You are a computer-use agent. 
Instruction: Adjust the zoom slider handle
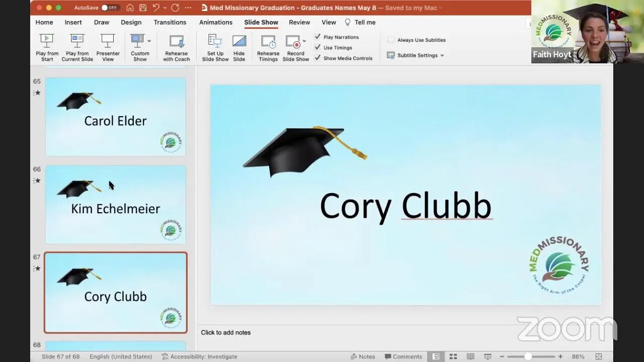coord(528,356)
